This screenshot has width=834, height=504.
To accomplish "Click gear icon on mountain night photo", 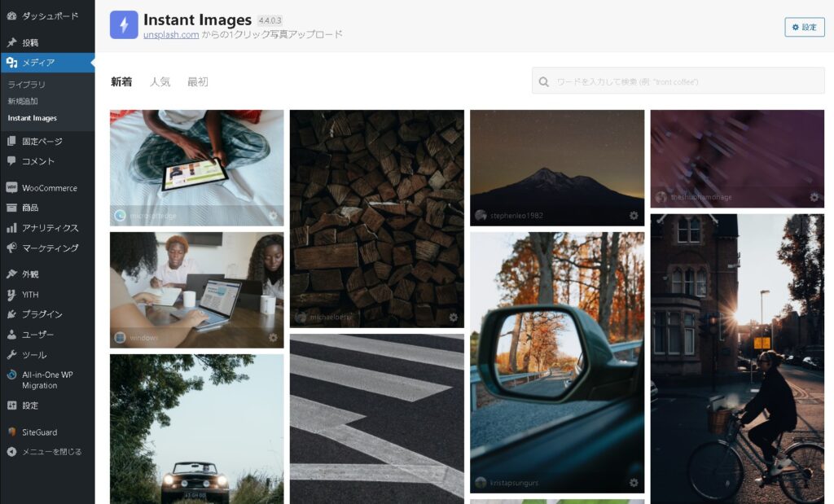I will point(633,216).
